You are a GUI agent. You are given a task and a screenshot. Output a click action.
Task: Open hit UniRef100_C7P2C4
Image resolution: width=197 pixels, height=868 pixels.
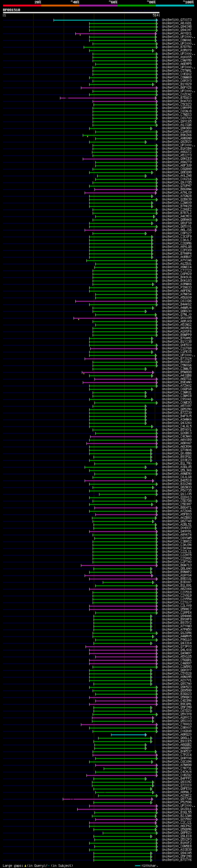click(177, 755)
